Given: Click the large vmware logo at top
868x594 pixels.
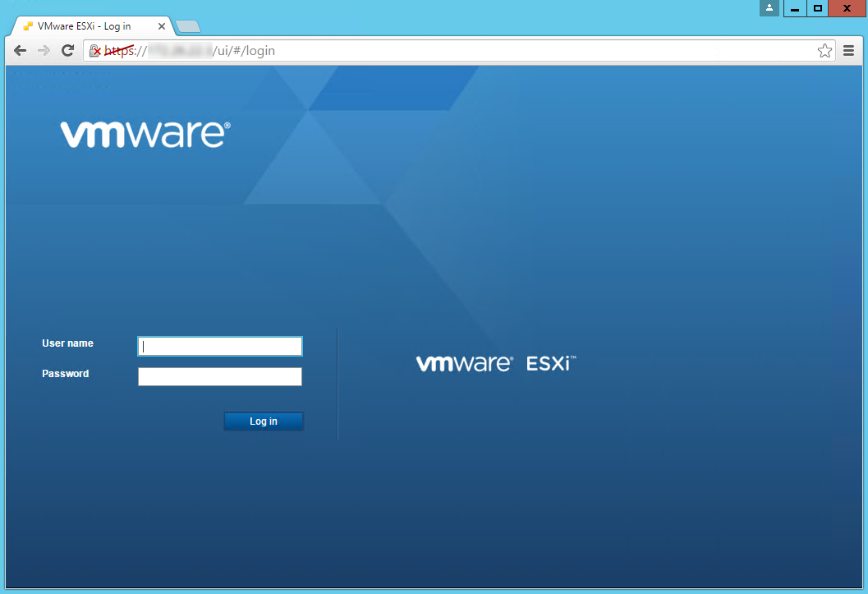Looking at the screenshot, I should [145, 135].
